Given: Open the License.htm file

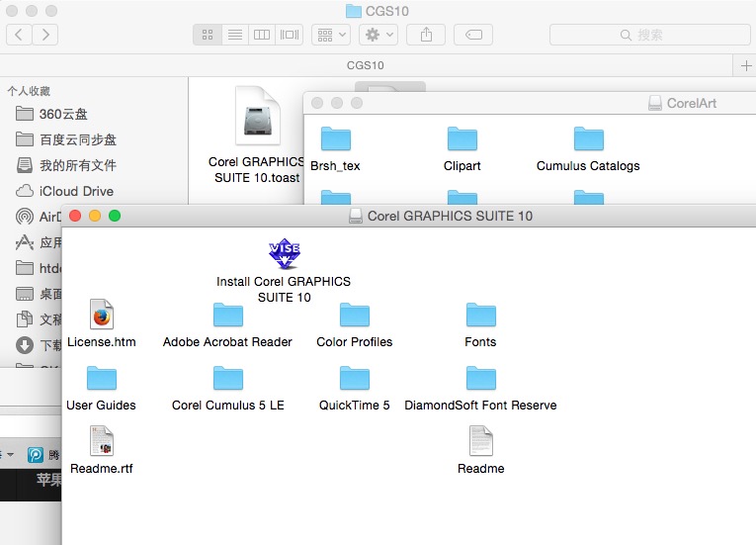Looking at the screenshot, I should coord(101,316).
